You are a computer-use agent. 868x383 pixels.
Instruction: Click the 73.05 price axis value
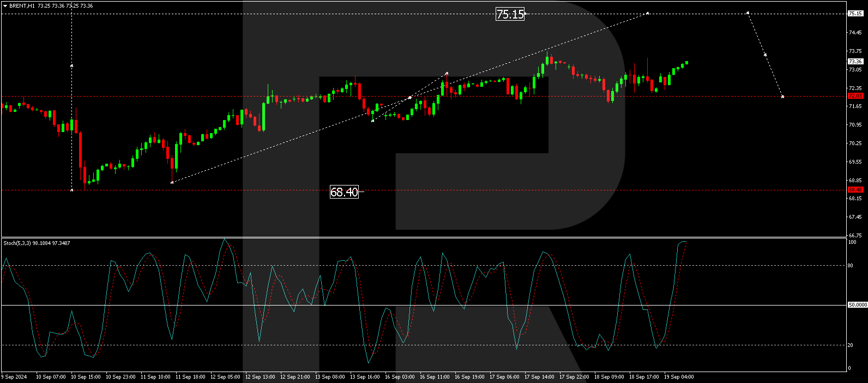pyautogui.click(x=855, y=70)
